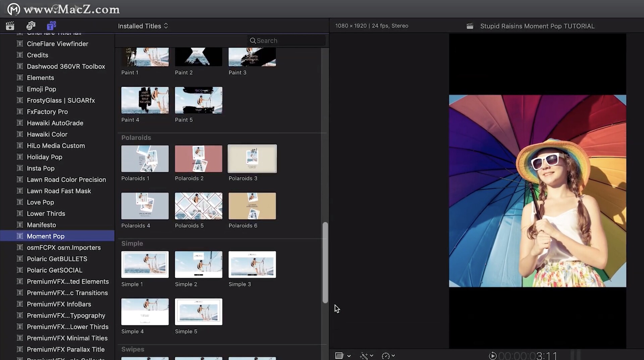Click the clapperboard icon beside the project name
Image resolution: width=644 pixels, height=360 pixels.
[470, 26]
